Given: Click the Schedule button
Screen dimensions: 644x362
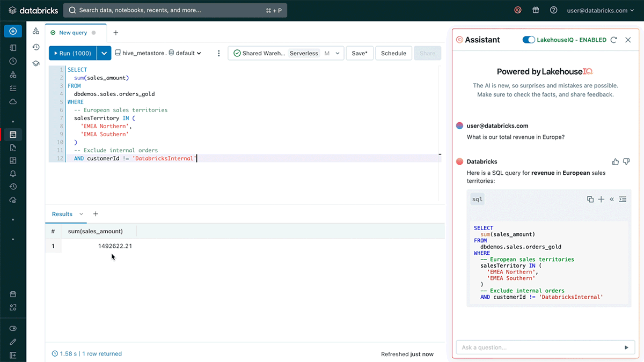Looking at the screenshot, I should [393, 53].
